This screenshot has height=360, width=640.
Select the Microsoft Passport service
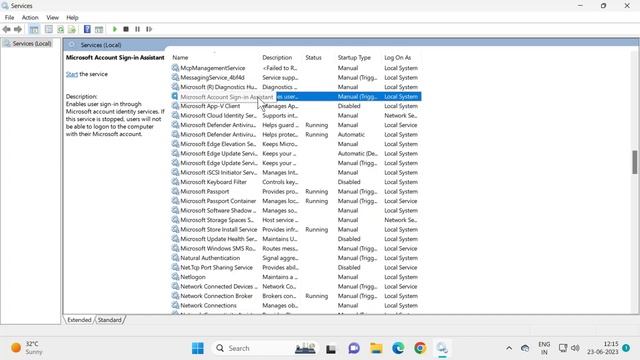(296, 191)
